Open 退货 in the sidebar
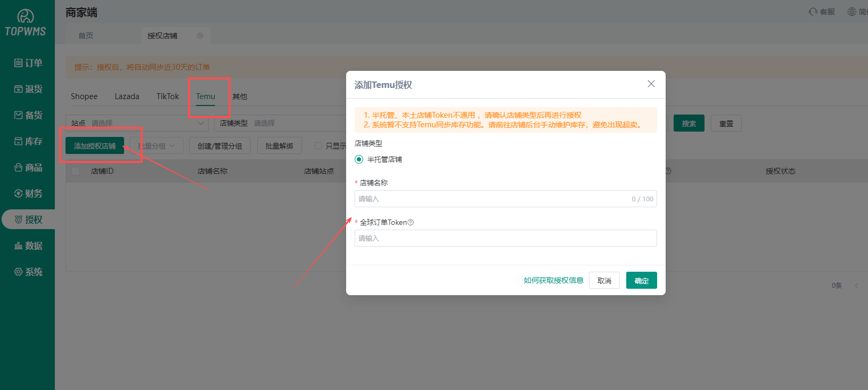The image size is (868, 390). (x=28, y=89)
